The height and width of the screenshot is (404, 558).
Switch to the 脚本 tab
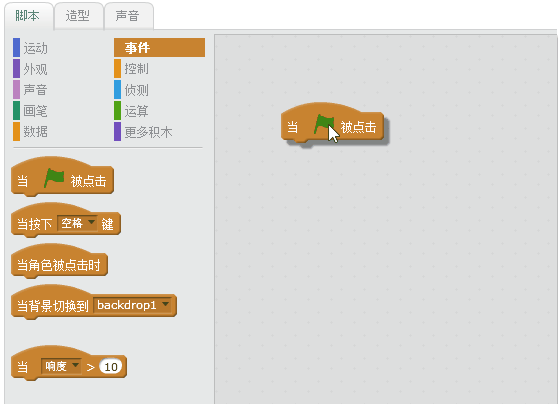pyautogui.click(x=28, y=16)
